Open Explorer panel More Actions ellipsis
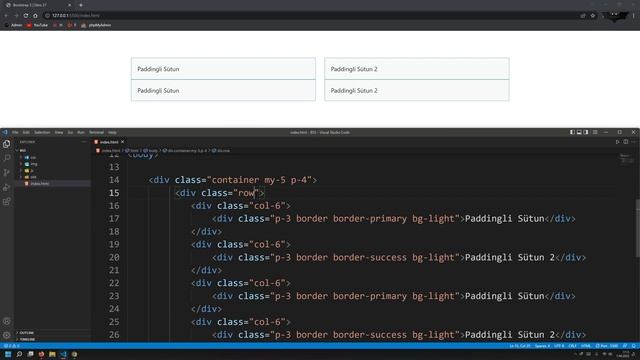640x360 pixels. tap(84, 142)
